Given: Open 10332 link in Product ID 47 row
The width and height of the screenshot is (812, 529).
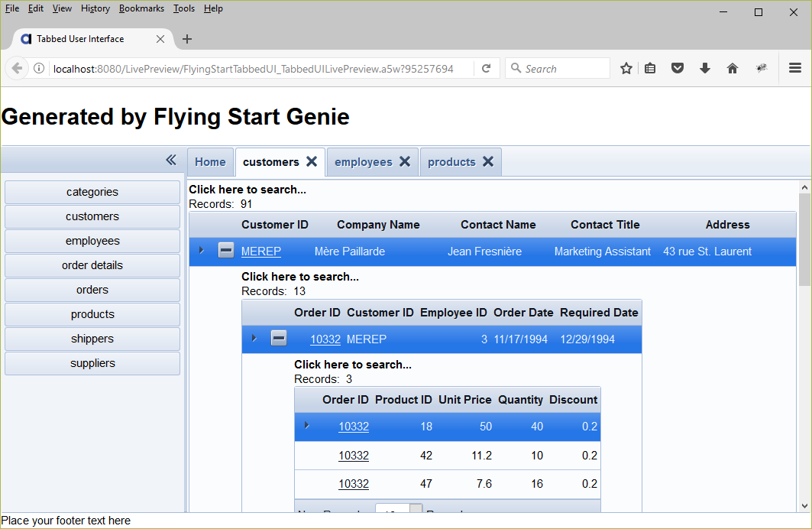Looking at the screenshot, I should pyautogui.click(x=354, y=484).
